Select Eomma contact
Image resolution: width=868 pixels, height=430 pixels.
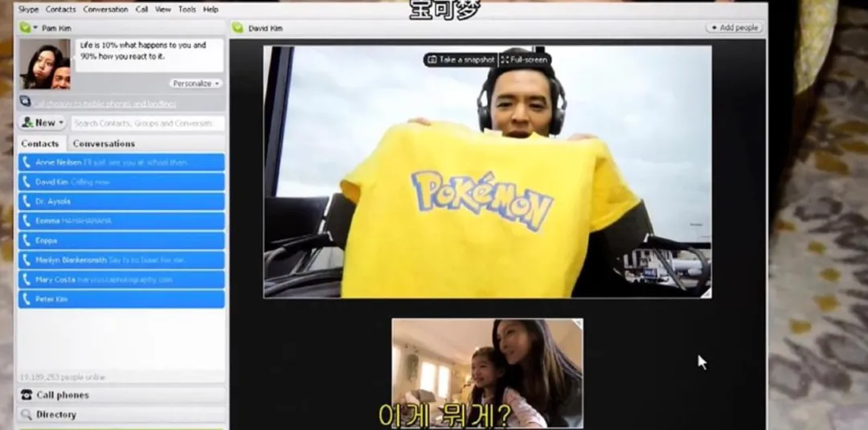121,220
